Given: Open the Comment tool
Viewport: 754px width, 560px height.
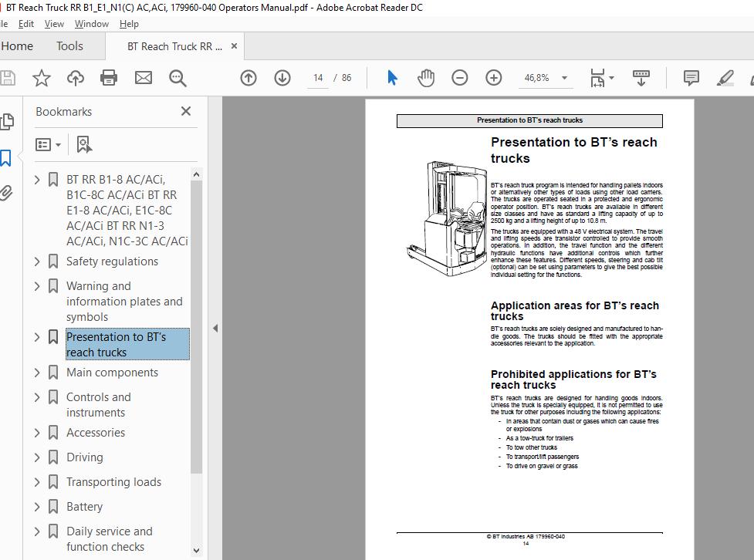Looking at the screenshot, I should [691, 77].
